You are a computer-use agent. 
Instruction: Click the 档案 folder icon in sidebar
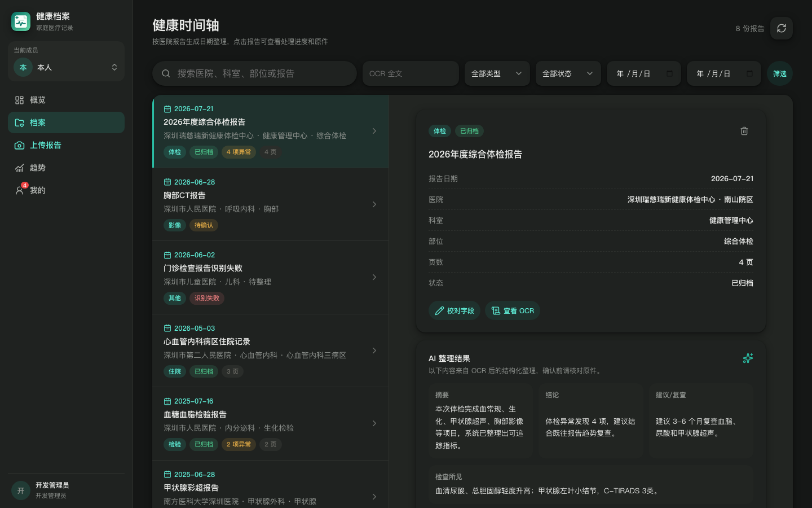point(19,122)
